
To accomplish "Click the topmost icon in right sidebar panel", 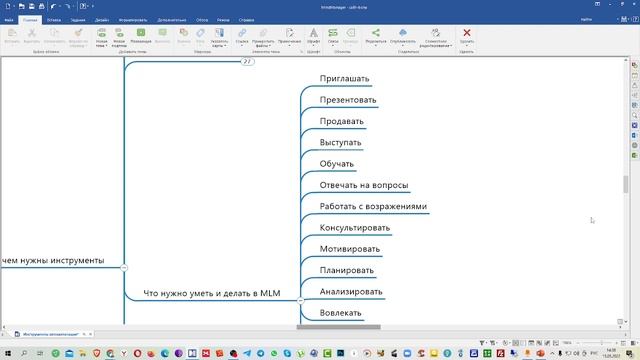I will coord(635,65).
